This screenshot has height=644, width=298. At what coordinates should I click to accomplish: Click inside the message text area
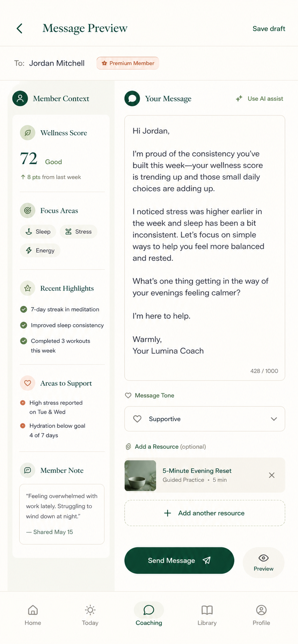205,248
